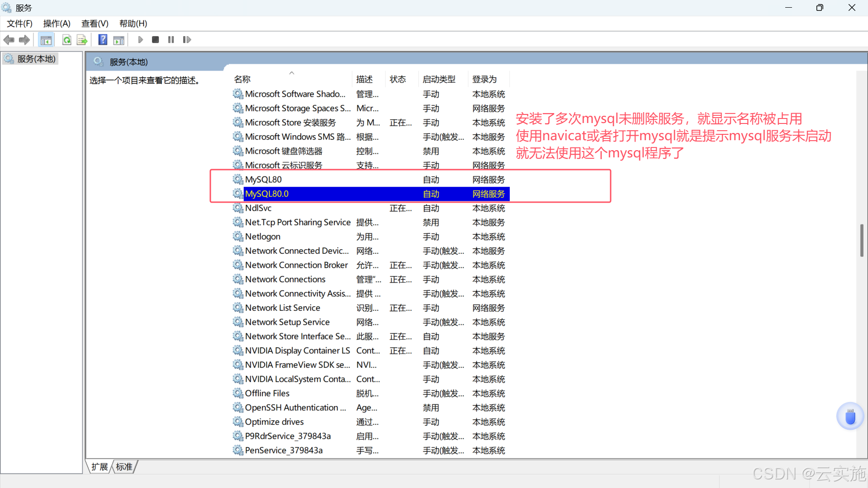
Task: Select NVIDIA LocalSystem Conta... service
Action: pyautogui.click(x=371, y=379)
